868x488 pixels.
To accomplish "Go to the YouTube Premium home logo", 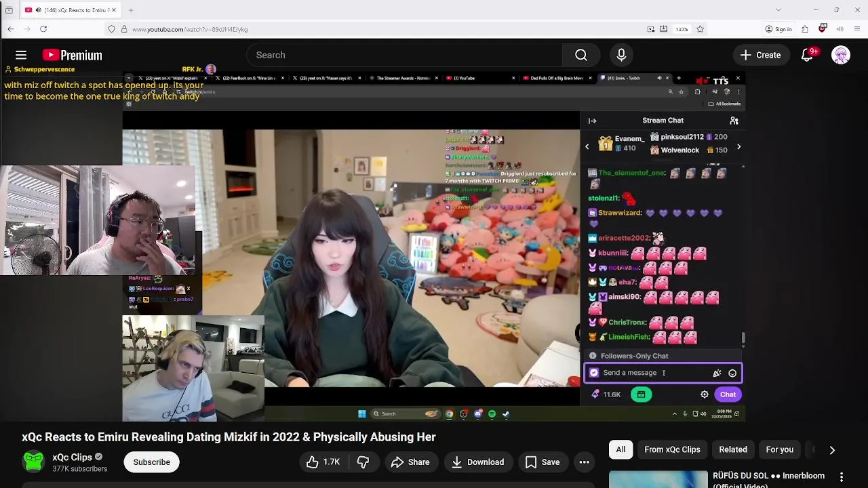I will [72, 56].
